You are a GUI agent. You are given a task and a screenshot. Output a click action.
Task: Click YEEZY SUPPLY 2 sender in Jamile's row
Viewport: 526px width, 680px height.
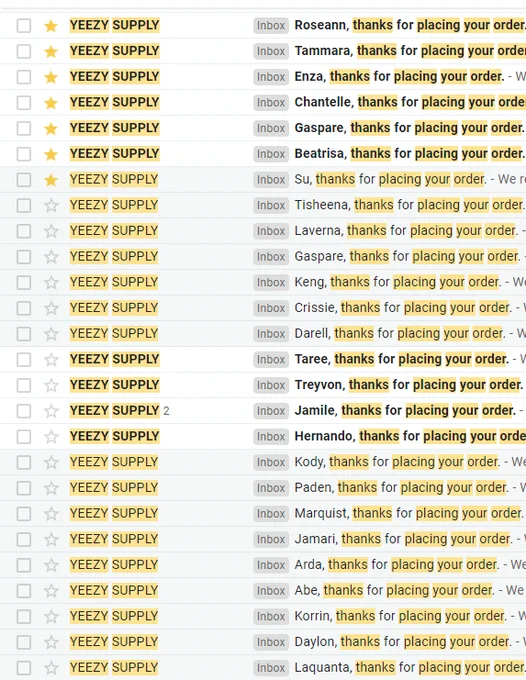pyautogui.click(x=119, y=410)
